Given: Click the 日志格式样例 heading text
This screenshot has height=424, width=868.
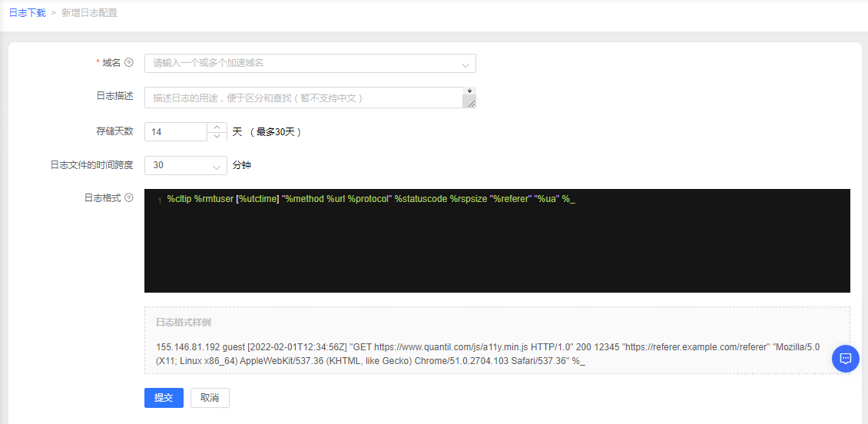Looking at the screenshot, I should [184, 322].
